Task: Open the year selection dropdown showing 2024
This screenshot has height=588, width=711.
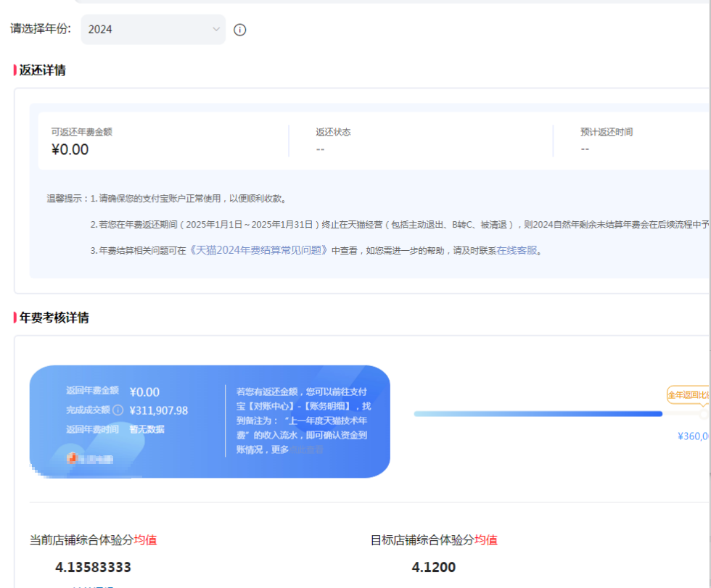Action: [x=152, y=30]
